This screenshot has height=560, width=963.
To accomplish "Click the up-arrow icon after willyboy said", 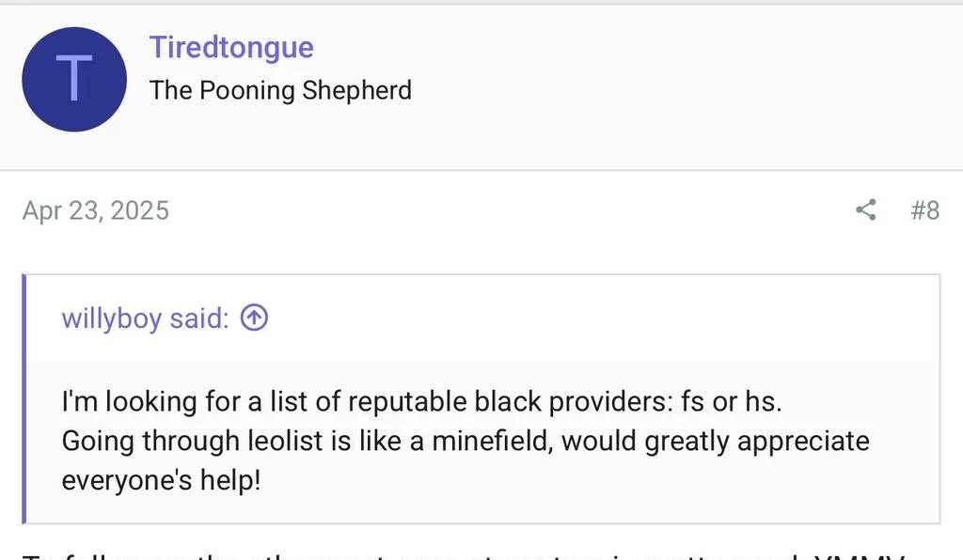I will (254, 318).
